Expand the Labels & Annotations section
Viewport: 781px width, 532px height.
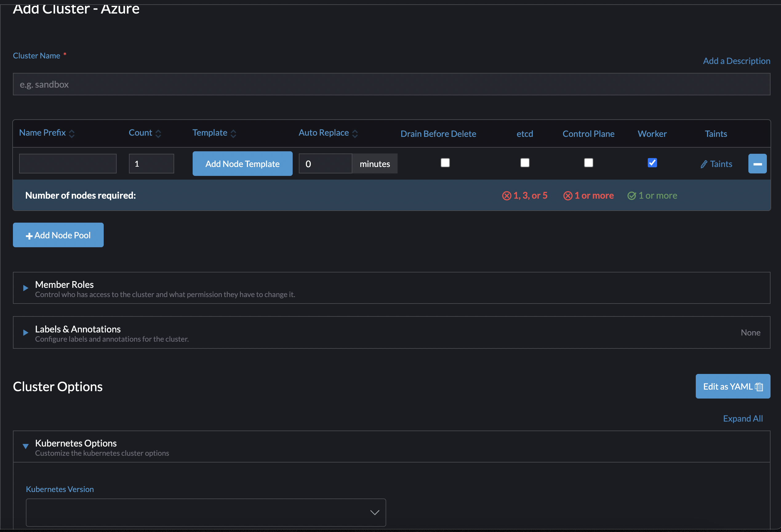click(x=25, y=333)
